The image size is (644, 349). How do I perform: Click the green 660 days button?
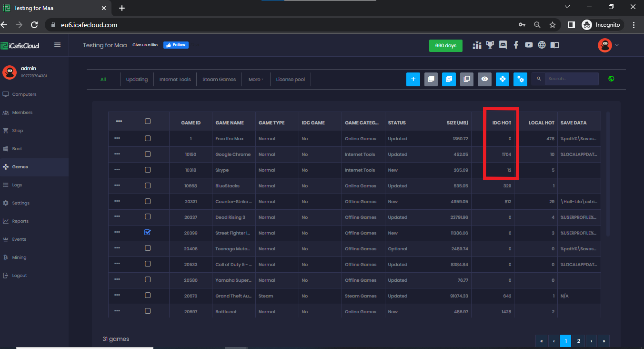[x=445, y=45]
